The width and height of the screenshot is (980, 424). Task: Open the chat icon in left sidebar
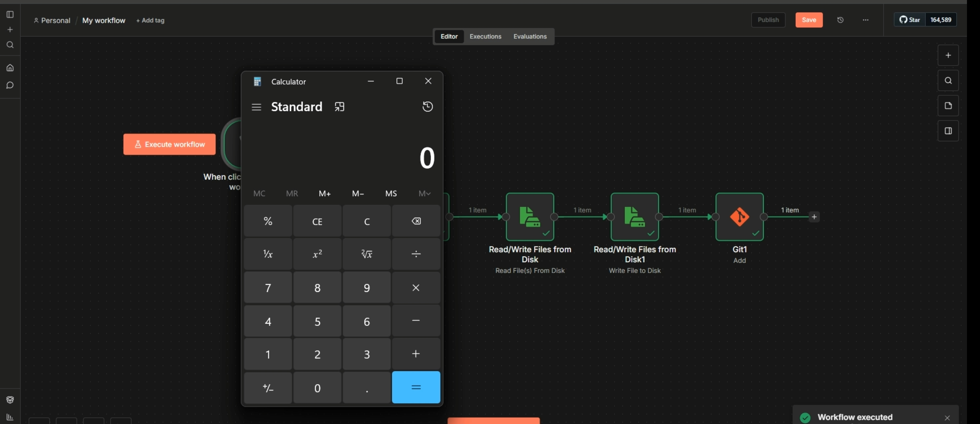pyautogui.click(x=10, y=85)
